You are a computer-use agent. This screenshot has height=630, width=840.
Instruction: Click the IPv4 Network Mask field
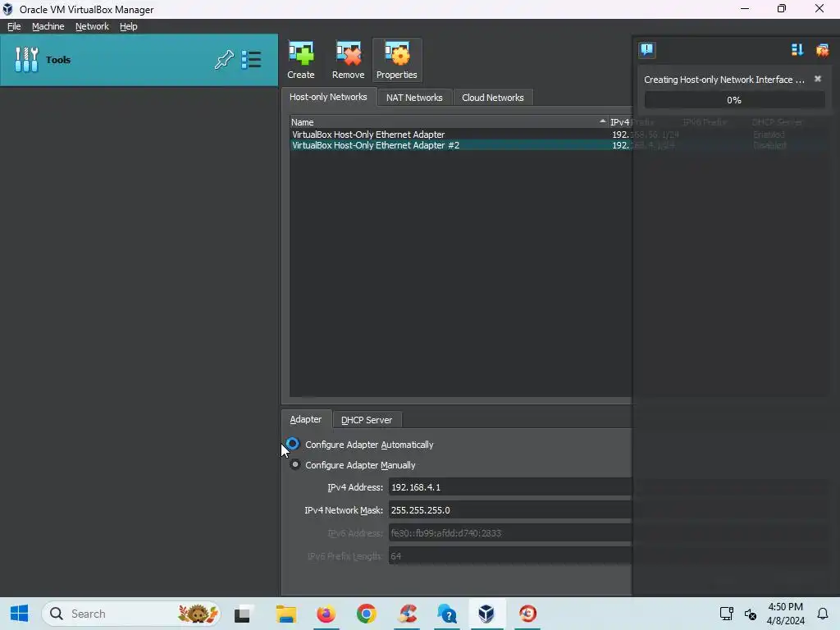tap(510, 510)
